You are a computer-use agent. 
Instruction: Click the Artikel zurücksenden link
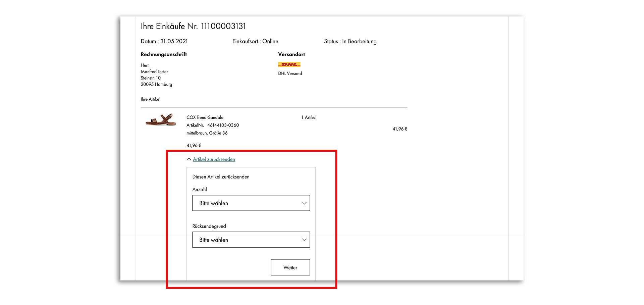pos(214,159)
